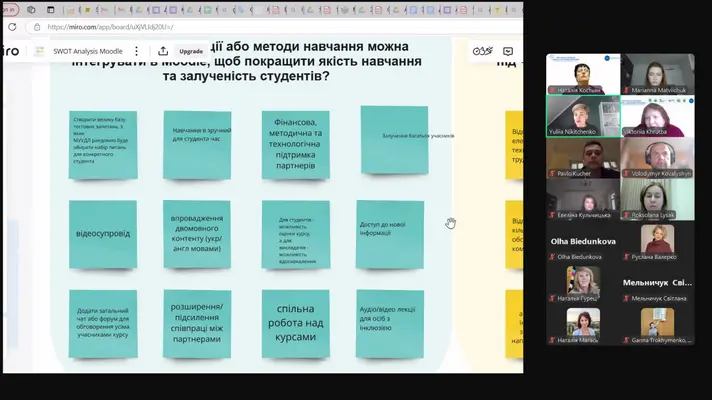The image size is (712, 400).
Task: Open Pavlo Kucher's video tile
Action: point(583,158)
